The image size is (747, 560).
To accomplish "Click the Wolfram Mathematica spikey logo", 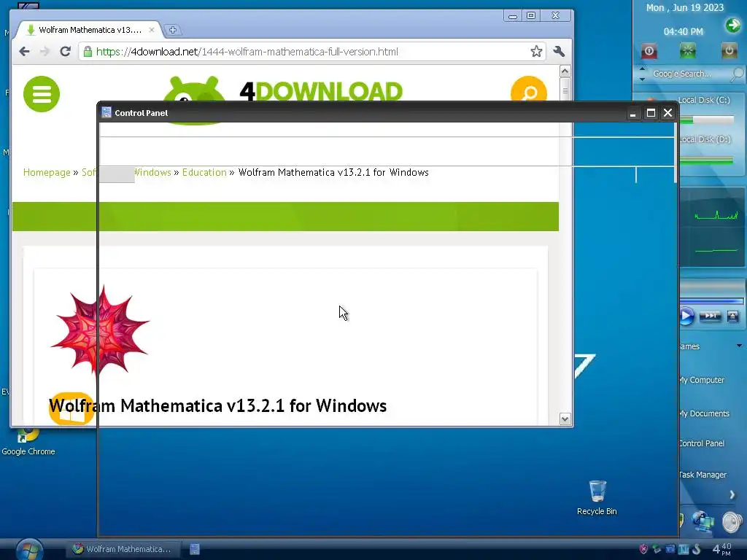I will [x=100, y=330].
